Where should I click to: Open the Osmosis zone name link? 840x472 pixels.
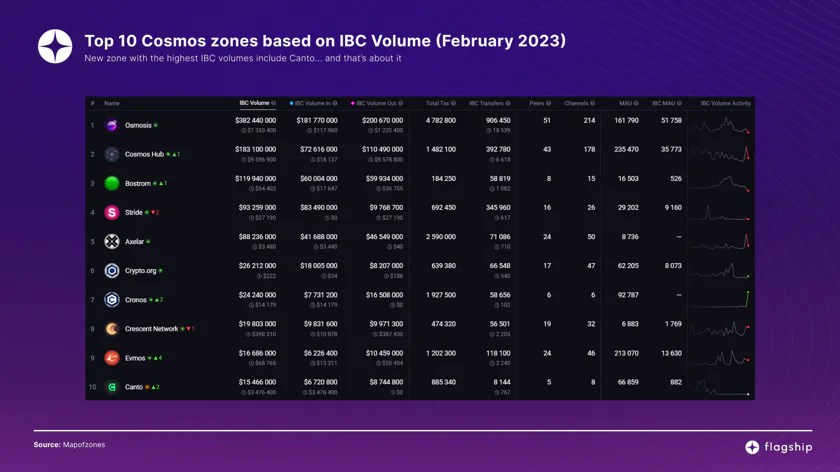(x=138, y=125)
